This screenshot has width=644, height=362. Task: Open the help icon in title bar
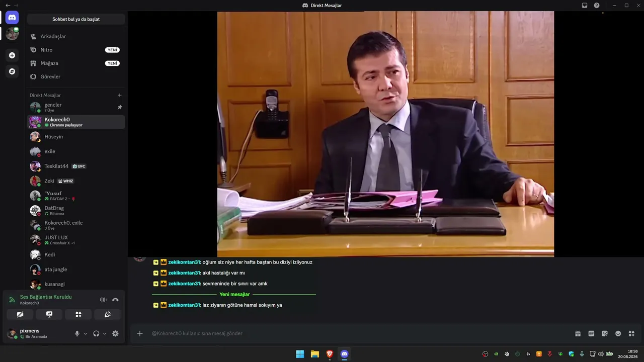click(597, 5)
